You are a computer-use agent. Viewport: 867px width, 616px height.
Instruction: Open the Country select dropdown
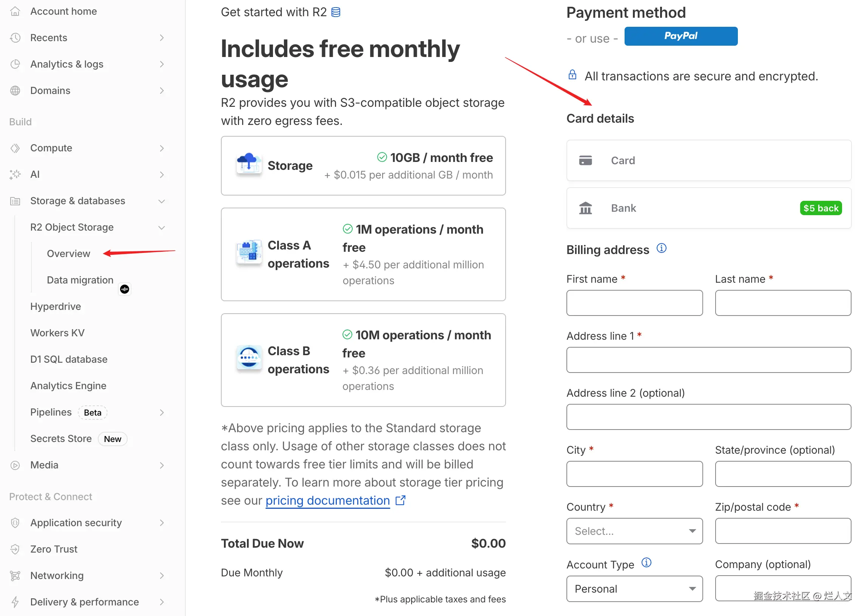[x=634, y=531]
